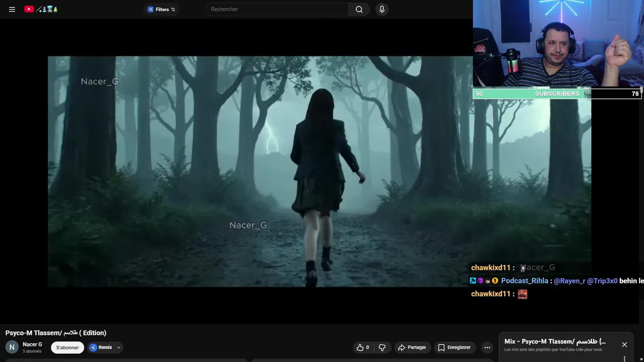Click Podcast_Rihla username in chat
This screenshot has height=362, width=644.
(524, 281)
